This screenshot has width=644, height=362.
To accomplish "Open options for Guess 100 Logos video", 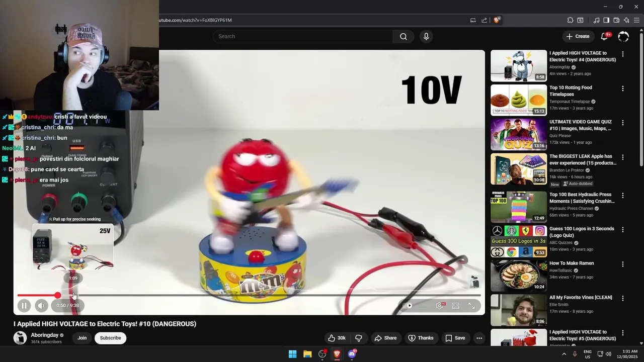I will click(623, 229).
